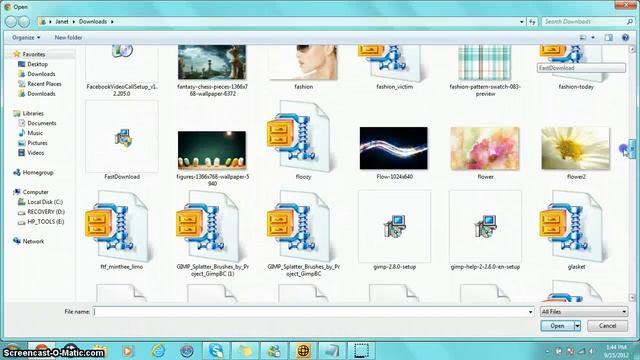Select the ftf_minthee_limo zip file
The width and height of the screenshot is (640, 360).
point(122,229)
